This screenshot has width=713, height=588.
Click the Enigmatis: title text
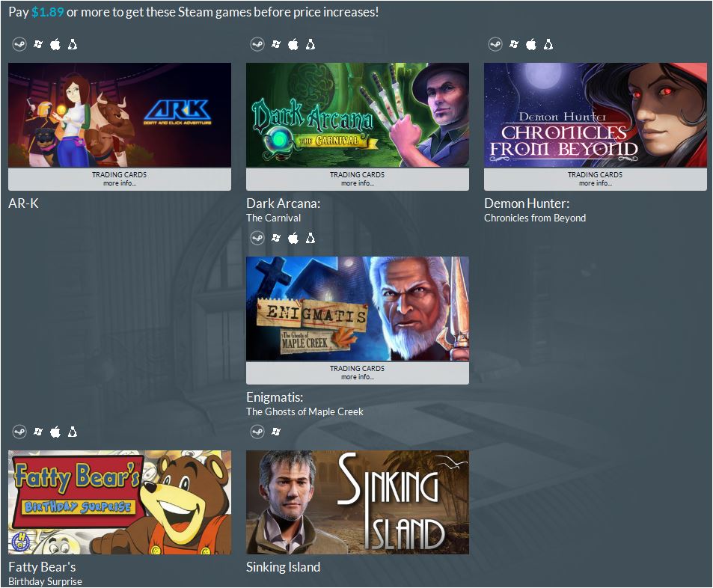pyautogui.click(x=275, y=397)
